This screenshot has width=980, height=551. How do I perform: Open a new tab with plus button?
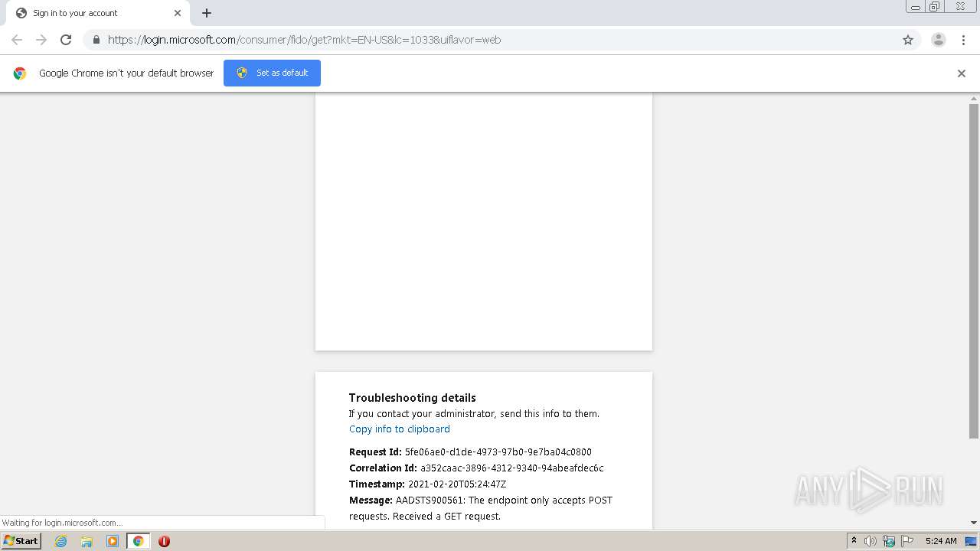coord(207,13)
